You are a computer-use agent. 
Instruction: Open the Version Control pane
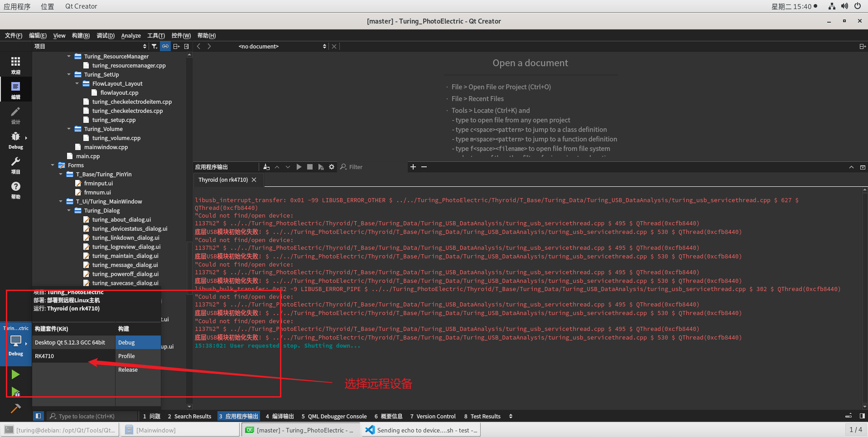(433, 416)
